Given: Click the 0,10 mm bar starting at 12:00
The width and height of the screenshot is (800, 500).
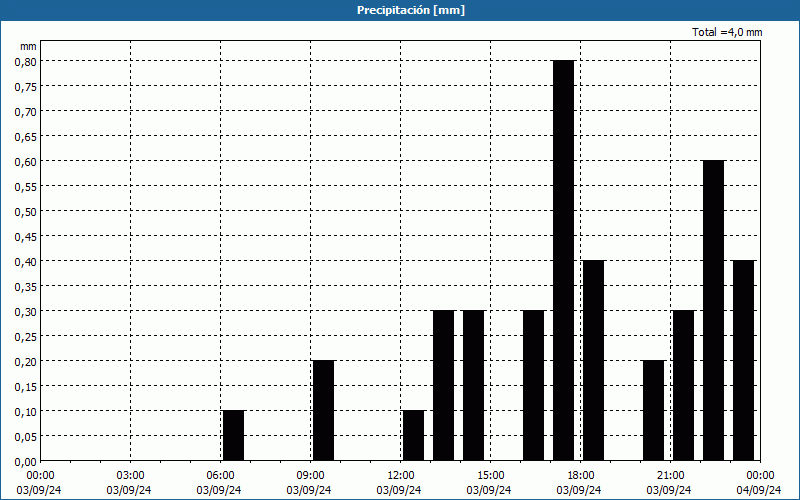Looking at the screenshot, I should (413, 435).
